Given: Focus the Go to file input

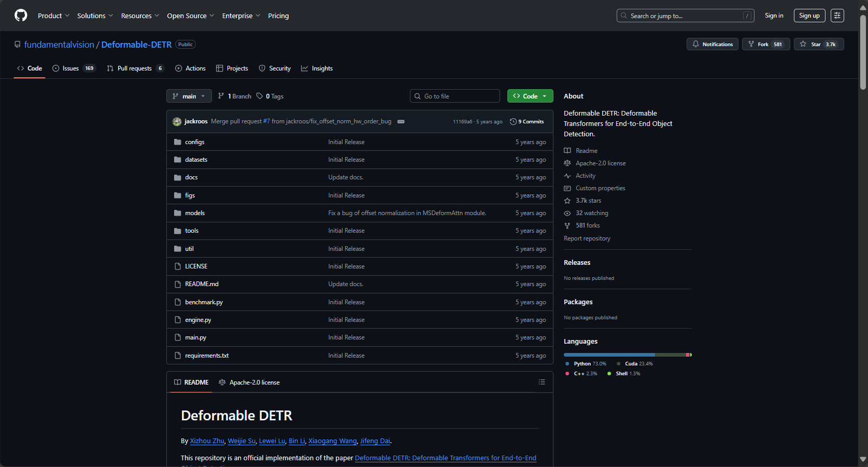Looking at the screenshot, I should point(455,96).
